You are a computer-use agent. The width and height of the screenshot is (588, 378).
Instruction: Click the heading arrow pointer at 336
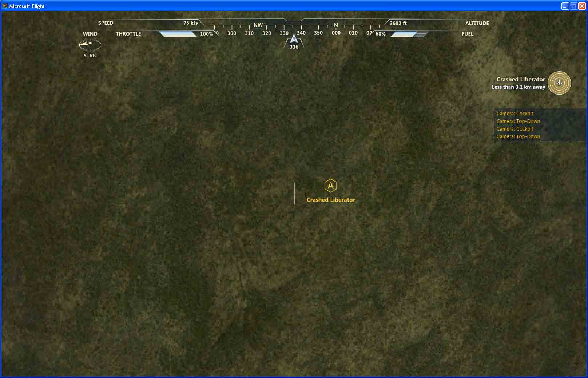[x=294, y=39]
